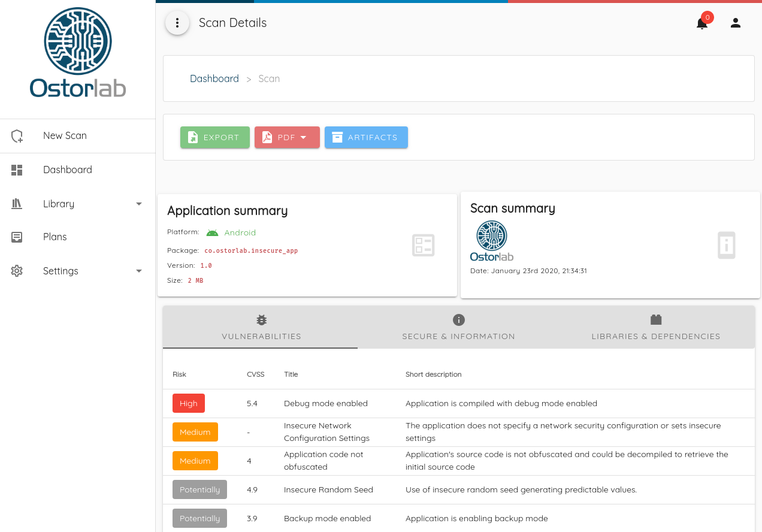This screenshot has height=532, width=762.
Task: Click the New Scan shield icon
Action: coord(17,136)
